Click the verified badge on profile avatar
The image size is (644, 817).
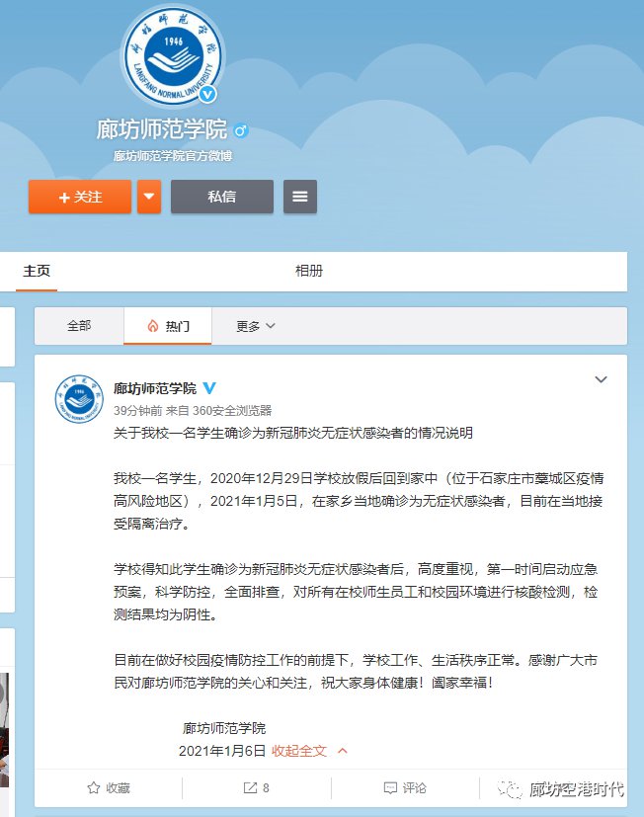[207, 94]
